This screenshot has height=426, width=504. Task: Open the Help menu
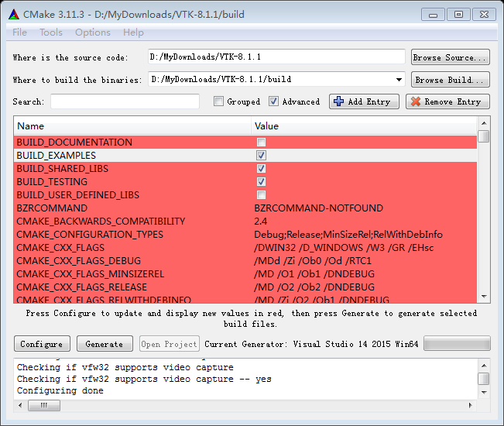tap(133, 33)
